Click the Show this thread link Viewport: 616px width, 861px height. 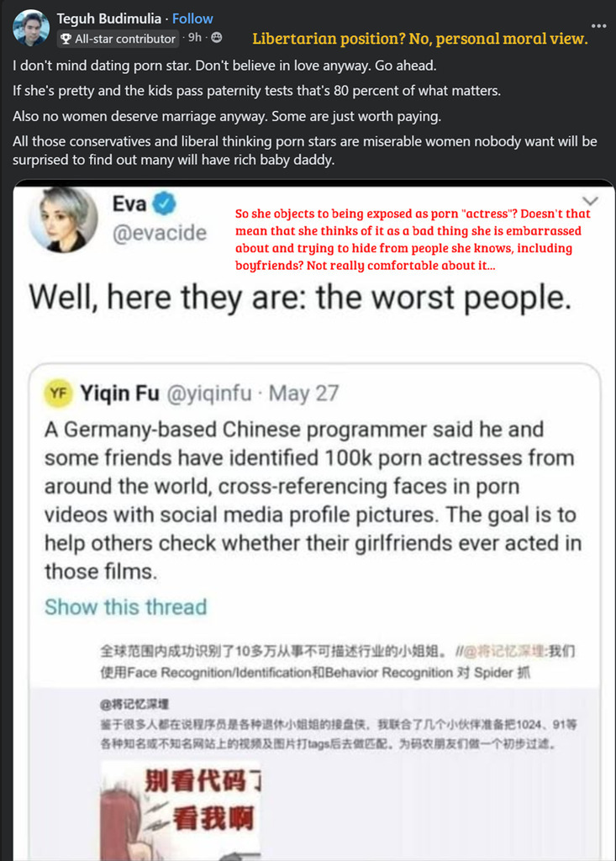tap(126, 607)
